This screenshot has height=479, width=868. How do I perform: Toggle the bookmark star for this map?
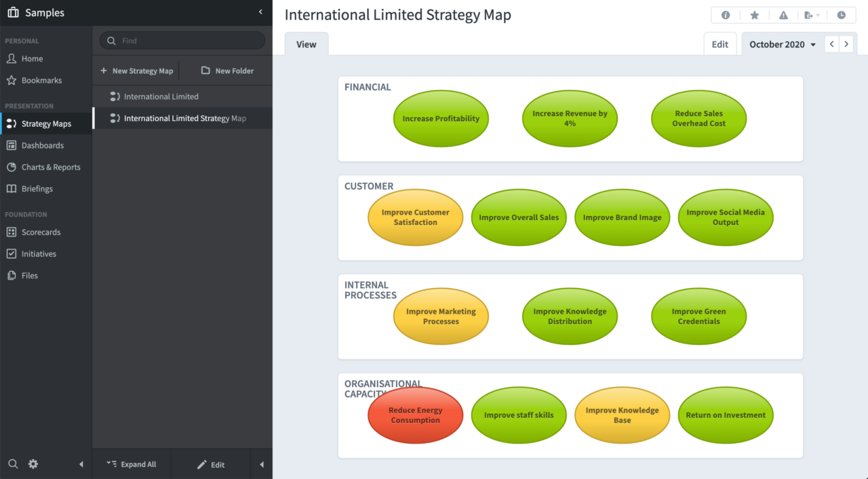pos(755,14)
